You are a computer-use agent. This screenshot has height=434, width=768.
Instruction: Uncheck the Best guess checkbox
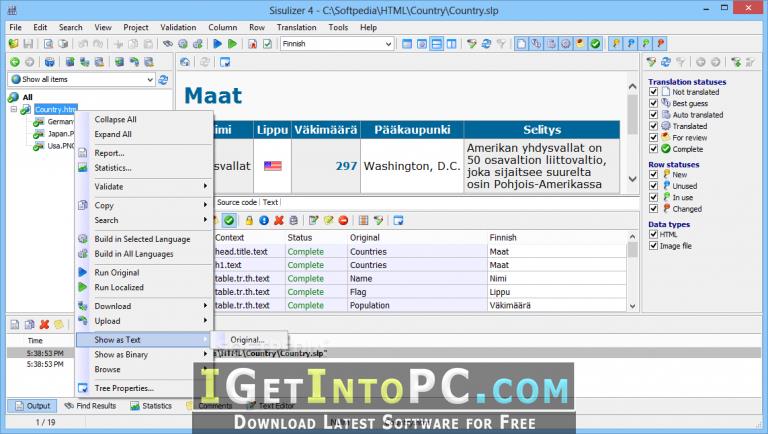coord(653,103)
